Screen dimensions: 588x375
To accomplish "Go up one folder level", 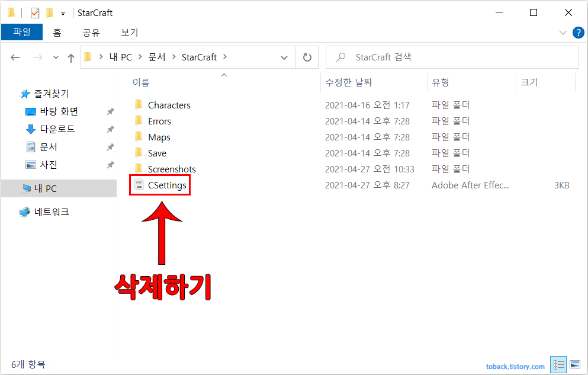I will point(71,57).
